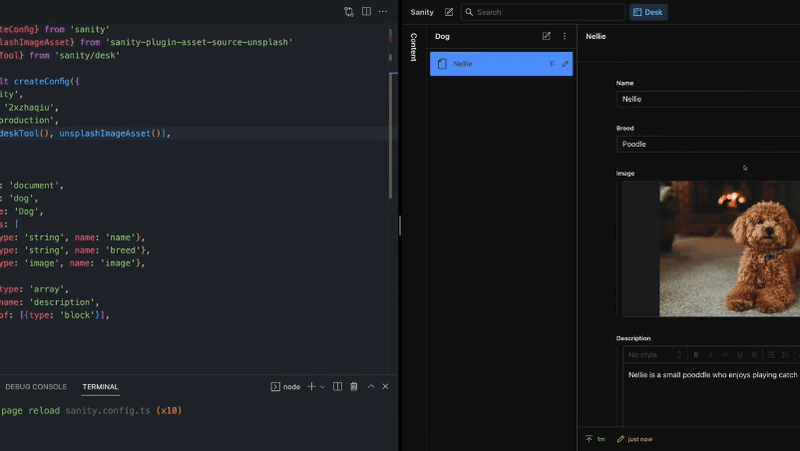Maximize terminal panel with chevron up
Image resolution: width=800 pixels, height=451 pixels.
click(371, 387)
